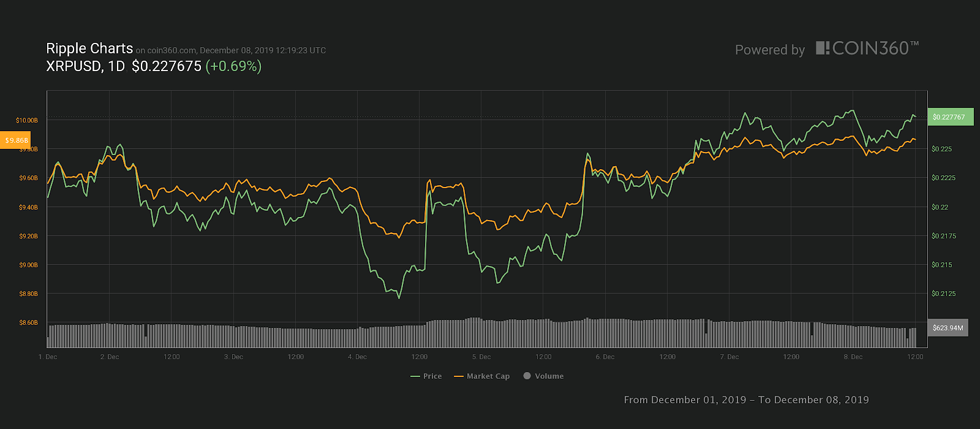Click the $8.80B axis label
The width and height of the screenshot is (980, 429).
pyautogui.click(x=28, y=294)
